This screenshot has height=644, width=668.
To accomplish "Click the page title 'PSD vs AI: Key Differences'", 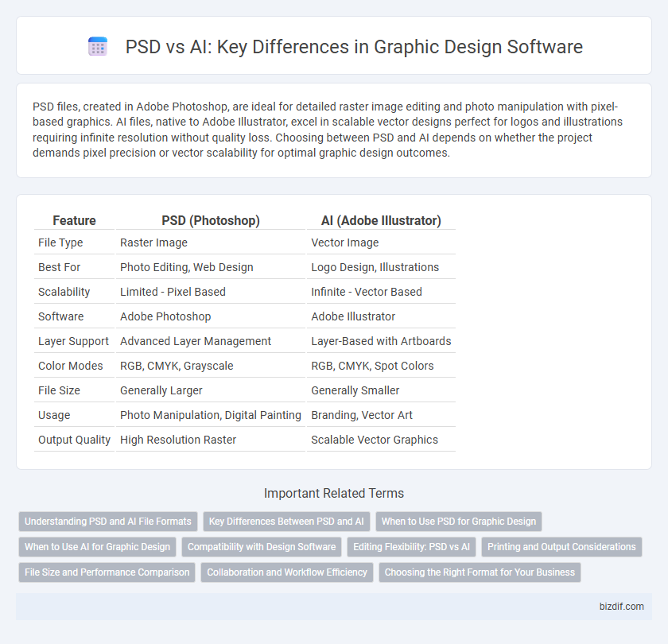I will (x=354, y=46).
